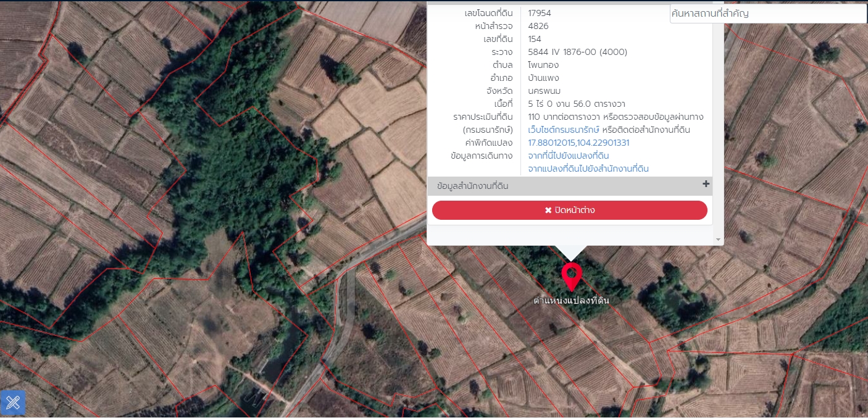Open the เว็บไซต์กรมธนารักษ์ link

click(x=564, y=130)
